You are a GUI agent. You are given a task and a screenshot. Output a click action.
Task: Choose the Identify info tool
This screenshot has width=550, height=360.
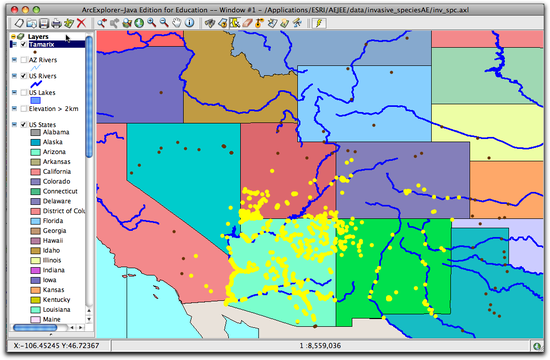click(x=189, y=23)
